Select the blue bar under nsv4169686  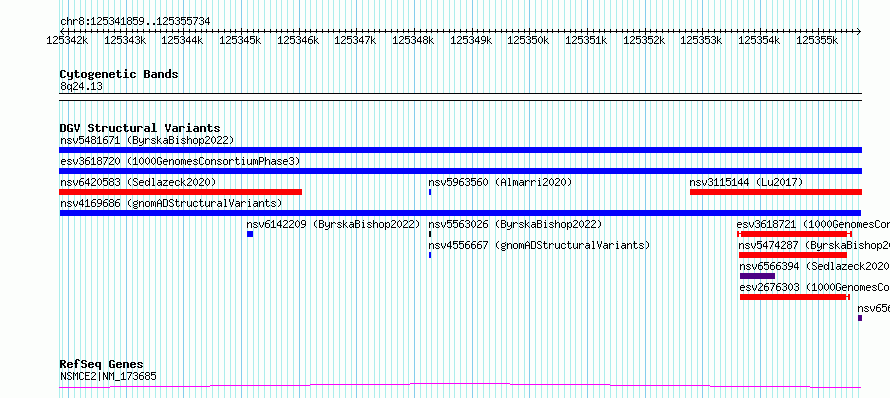[460, 213]
